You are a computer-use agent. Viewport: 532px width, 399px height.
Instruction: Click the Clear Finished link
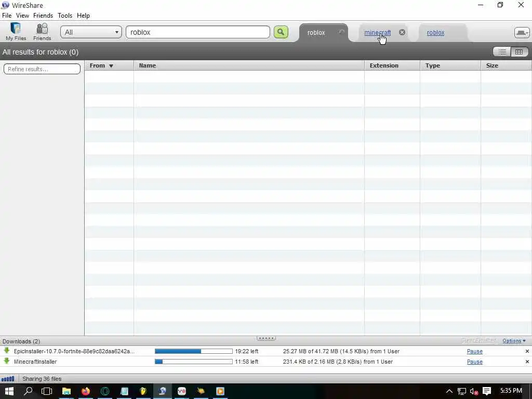point(479,340)
